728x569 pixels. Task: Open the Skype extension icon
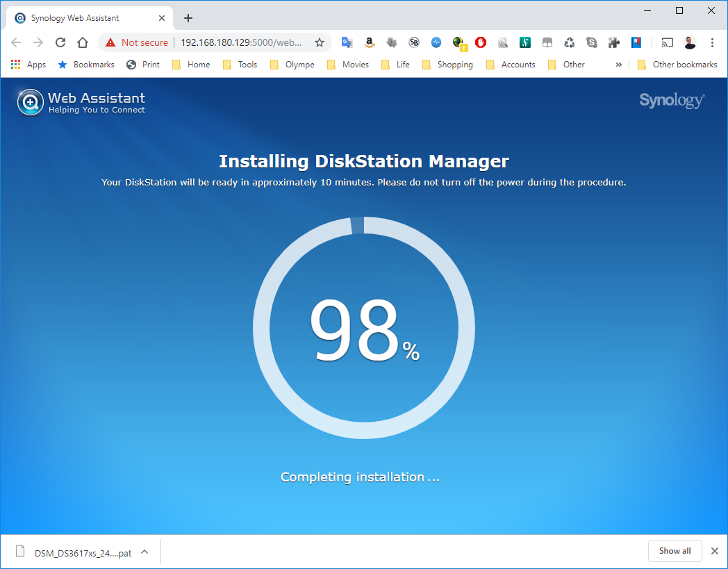(592, 43)
